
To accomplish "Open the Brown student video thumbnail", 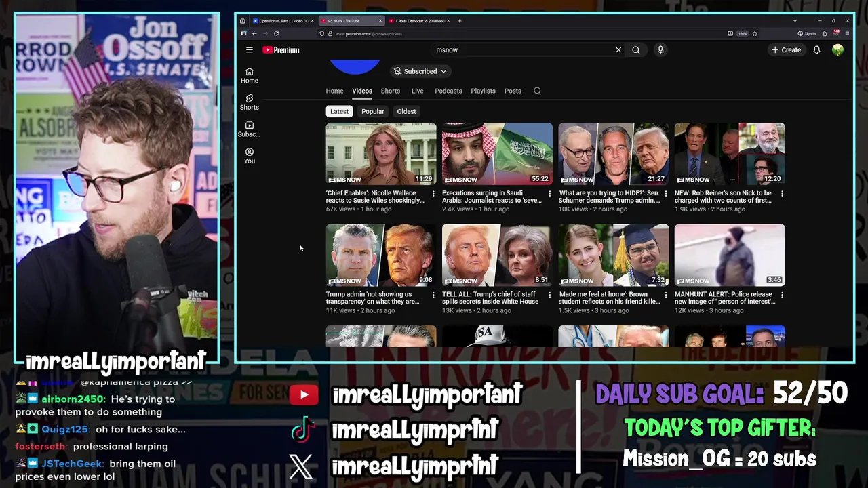I will 614,255.
